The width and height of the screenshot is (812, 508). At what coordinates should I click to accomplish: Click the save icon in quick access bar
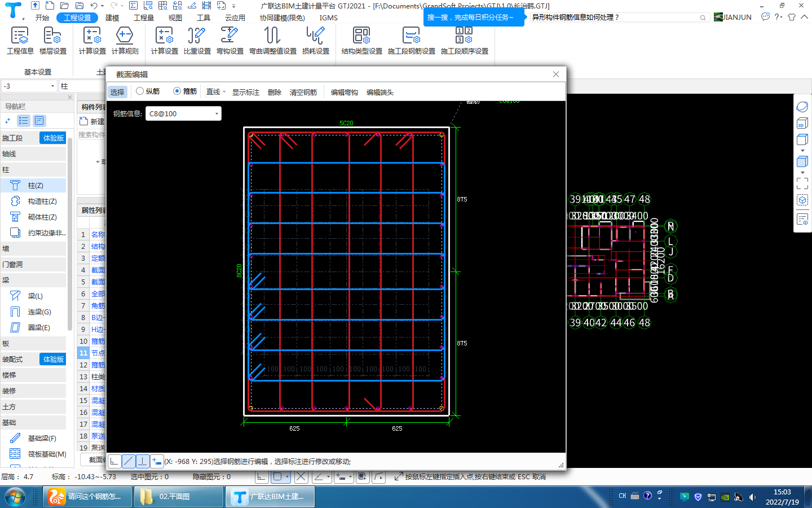[80, 6]
